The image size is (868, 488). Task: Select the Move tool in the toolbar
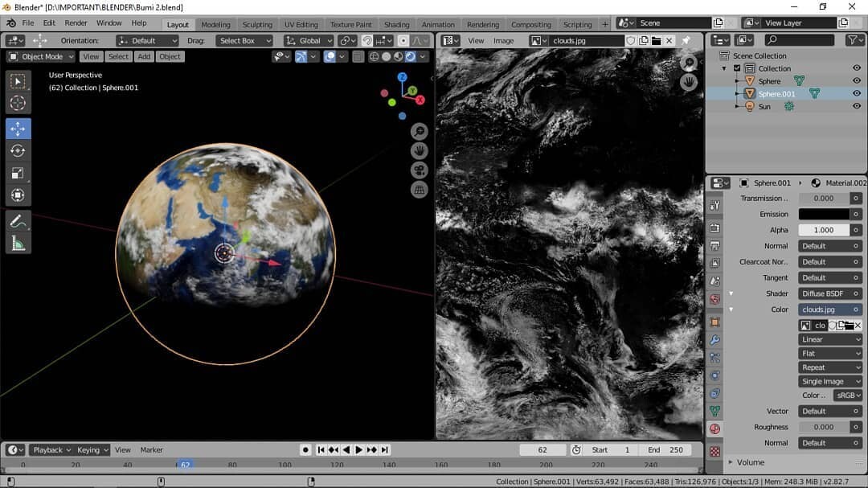tap(18, 129)
